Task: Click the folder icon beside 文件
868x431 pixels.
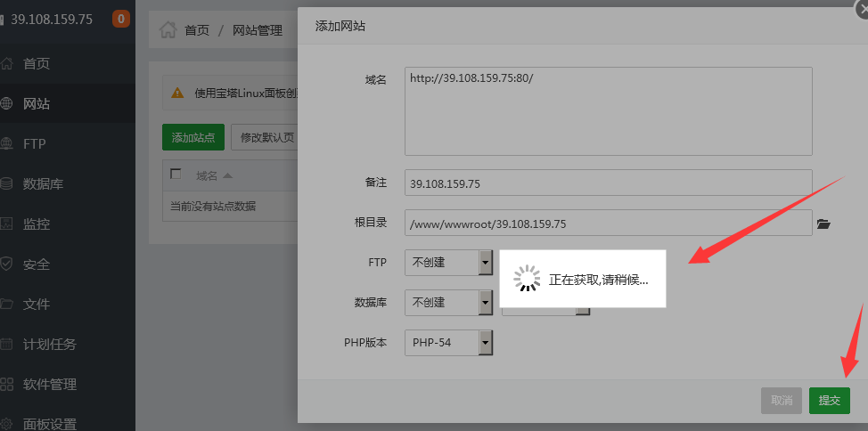Action: click(6, 304)
